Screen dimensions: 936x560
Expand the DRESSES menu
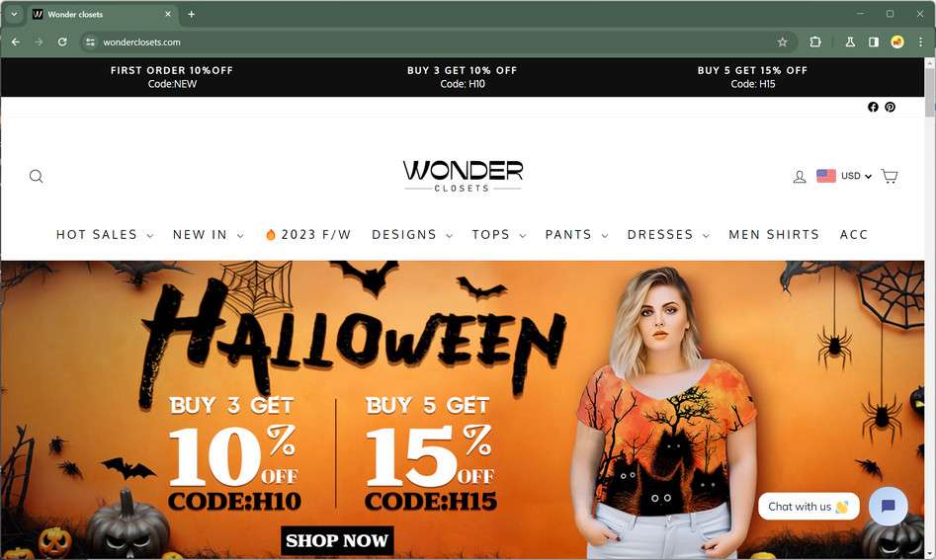click(668, 235)
